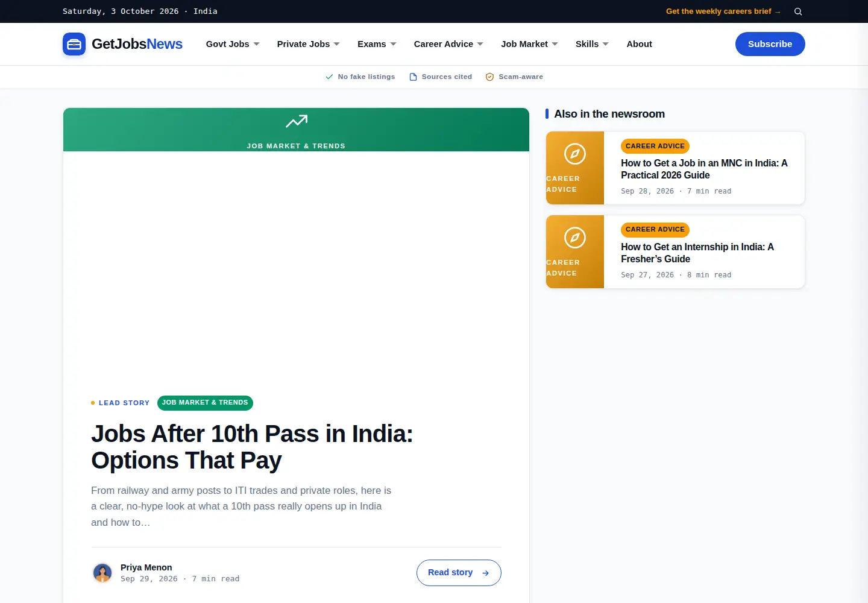Click the compass icon on the Internship guide card

(575, 238)
